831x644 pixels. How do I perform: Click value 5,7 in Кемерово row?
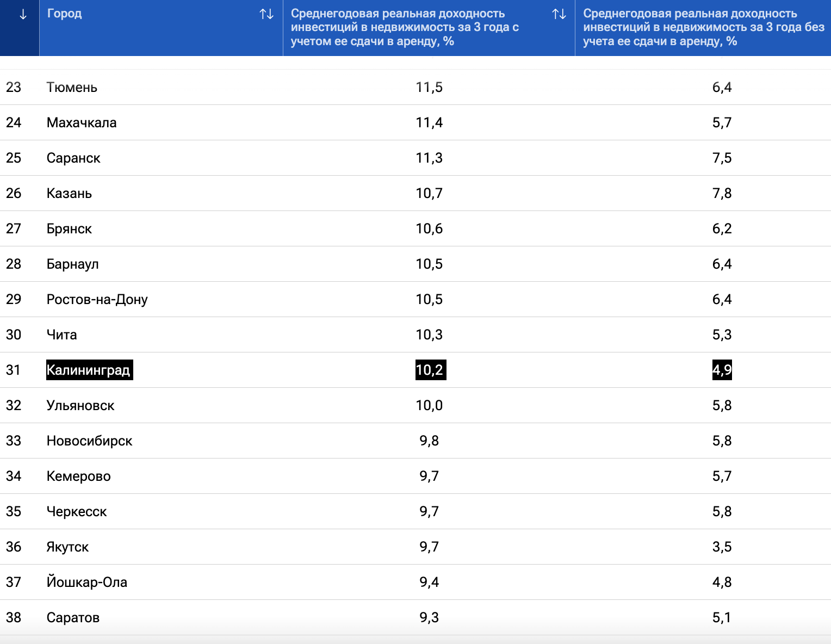722,476
